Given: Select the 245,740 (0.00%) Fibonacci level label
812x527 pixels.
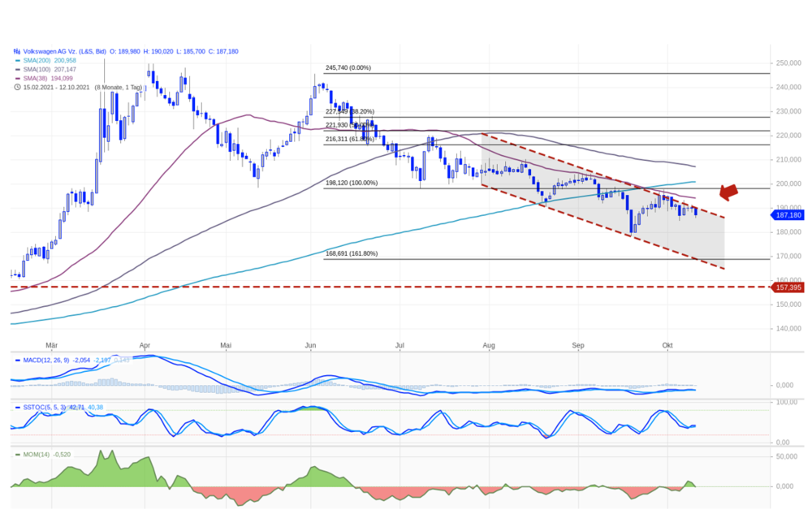Looking at the screenshot, I should 348,68.
